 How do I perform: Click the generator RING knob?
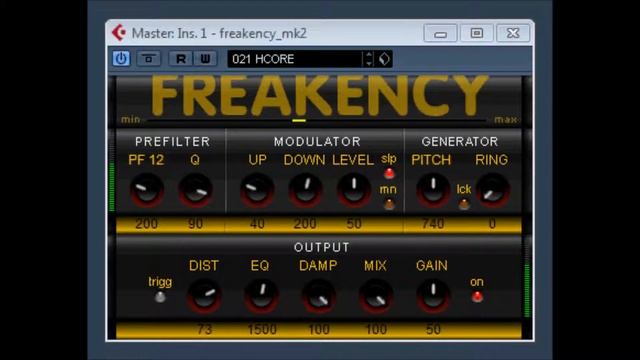click(493, 190)
